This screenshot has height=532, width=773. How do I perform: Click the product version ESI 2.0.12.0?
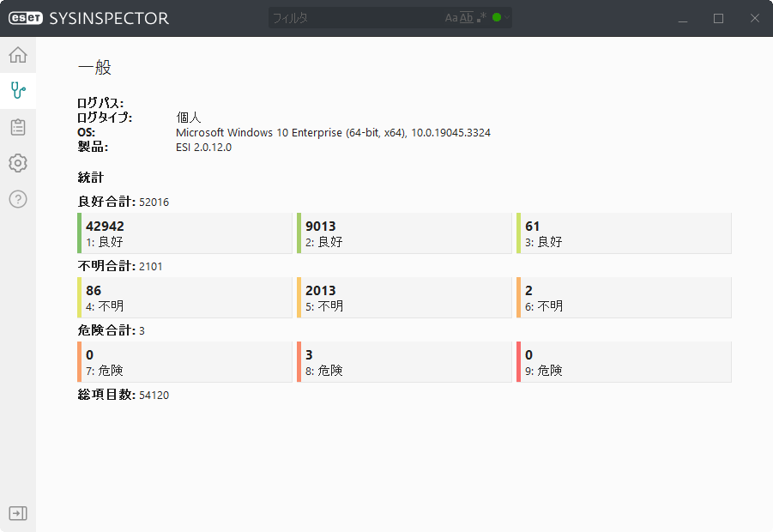pos(203,148)
